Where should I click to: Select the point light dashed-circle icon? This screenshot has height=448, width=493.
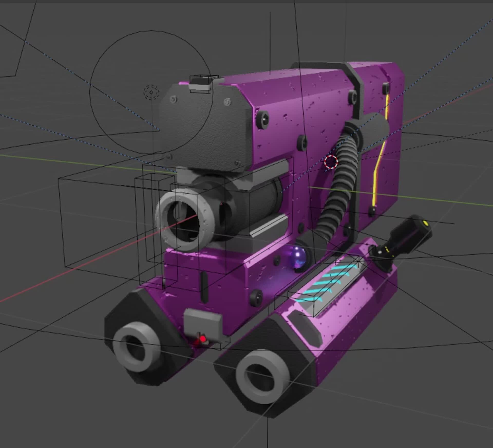[x=151, y=92]
